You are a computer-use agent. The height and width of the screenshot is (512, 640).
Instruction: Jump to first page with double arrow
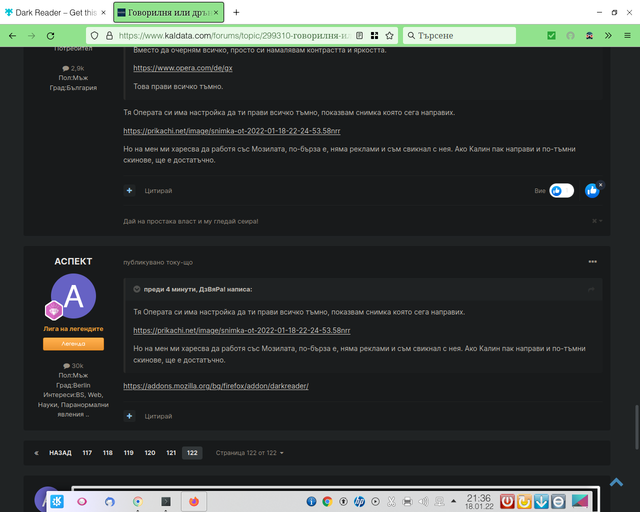pos(36,453)
